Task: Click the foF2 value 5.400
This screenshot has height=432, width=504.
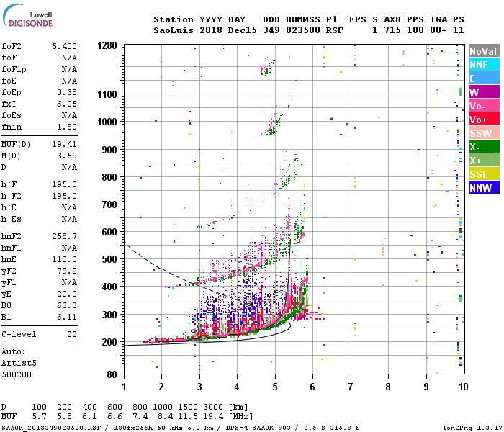Action: tap(65, 46)
